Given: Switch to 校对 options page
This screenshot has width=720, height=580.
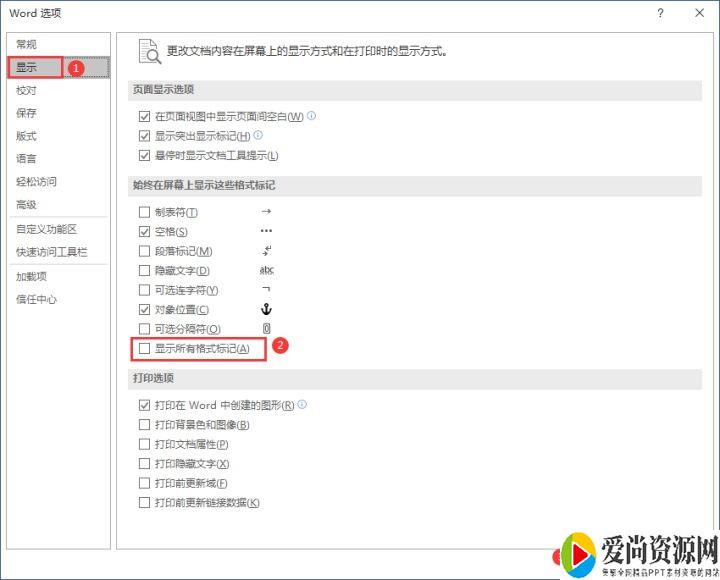Looking at the screenshot, I should pos(26,90).
